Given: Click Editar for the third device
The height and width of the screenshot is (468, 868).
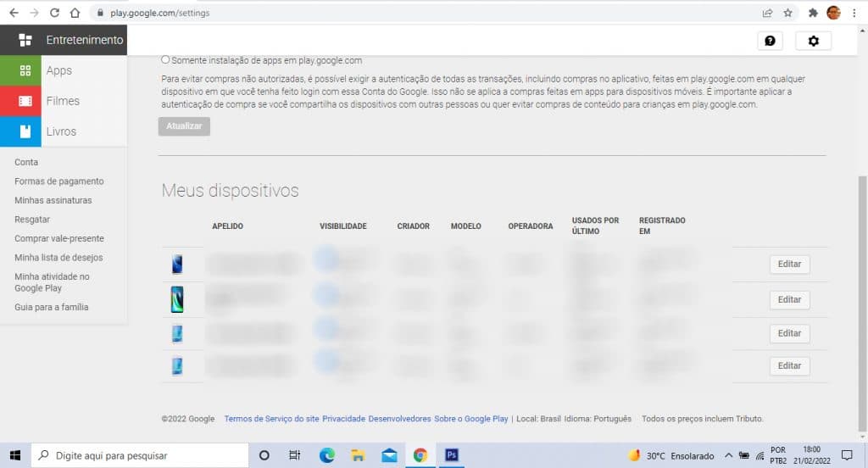Looking at the screenshot, I should pyautogui.click(x=789, y=333).
